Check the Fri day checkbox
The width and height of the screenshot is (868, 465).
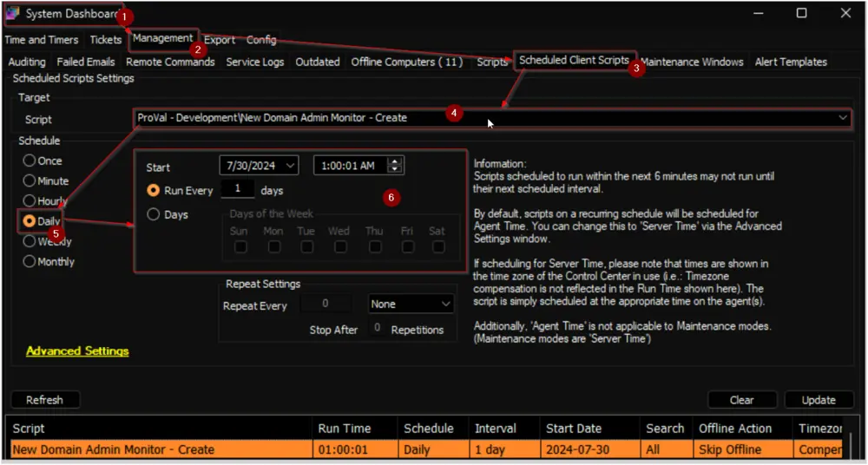tap(407, 247)
